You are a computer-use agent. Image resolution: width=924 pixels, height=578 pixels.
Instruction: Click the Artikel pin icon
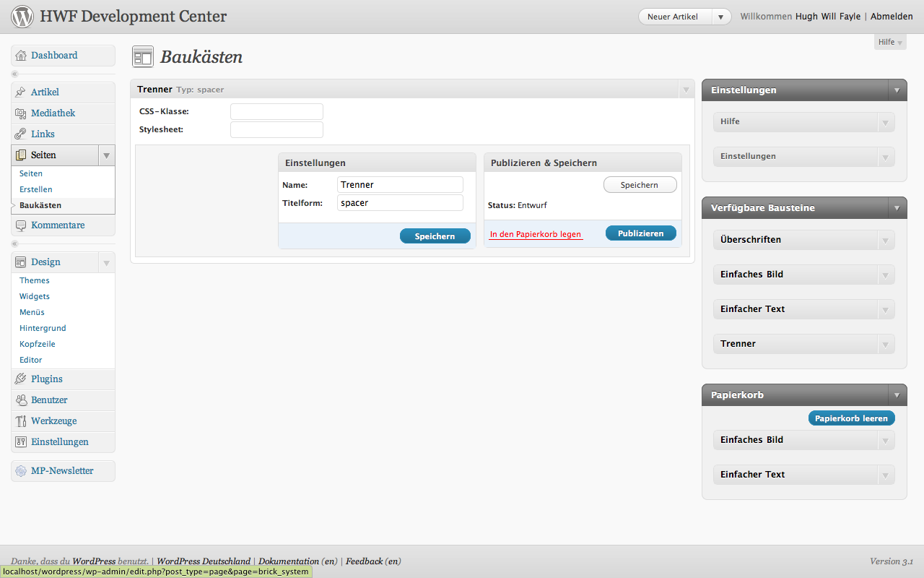tap(20, 92)
